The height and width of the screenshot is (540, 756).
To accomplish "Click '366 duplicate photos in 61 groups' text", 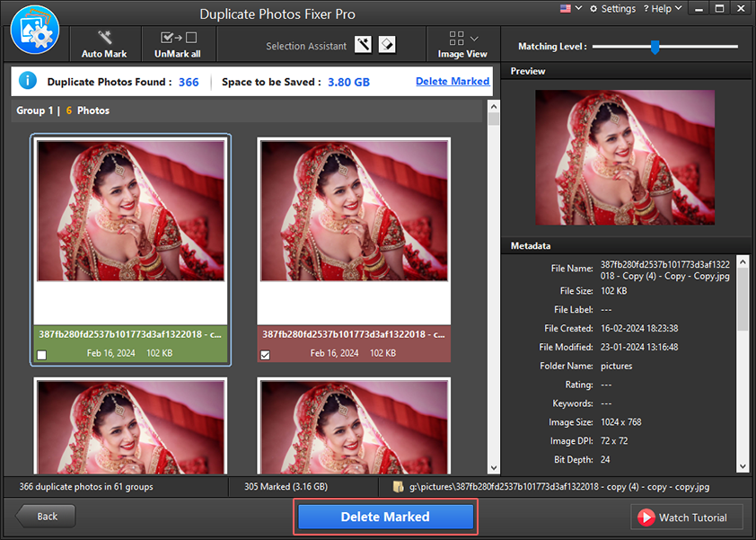I will pos(86,486).
